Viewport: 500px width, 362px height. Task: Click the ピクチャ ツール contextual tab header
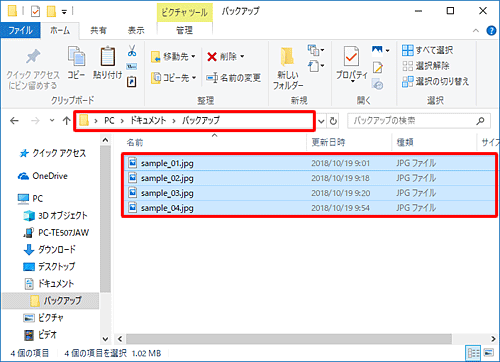184,13
